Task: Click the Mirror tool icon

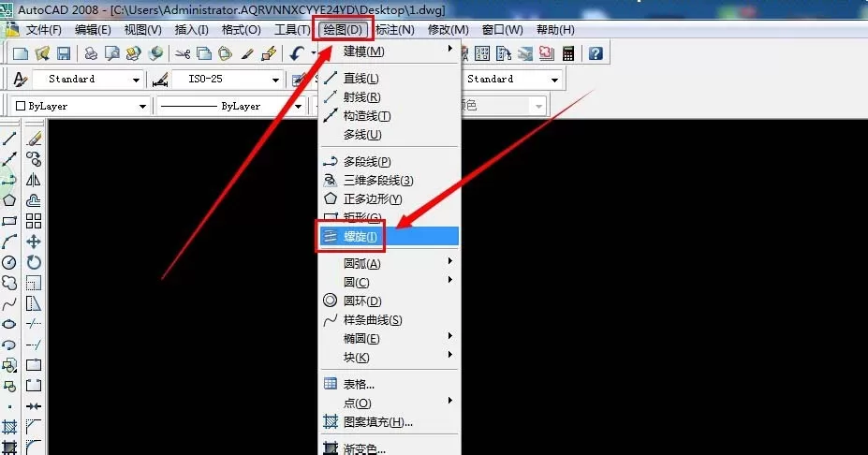Action: click(34, 180)
